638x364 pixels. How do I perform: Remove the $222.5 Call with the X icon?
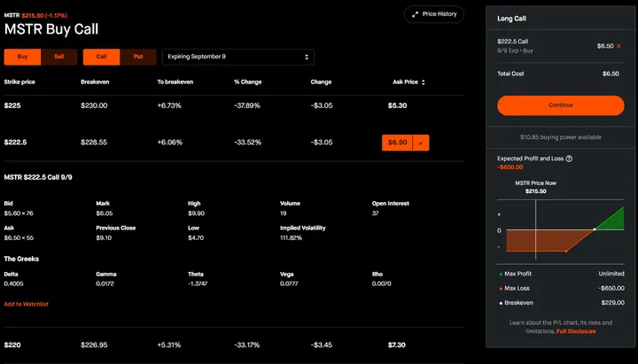coord(619,45)
